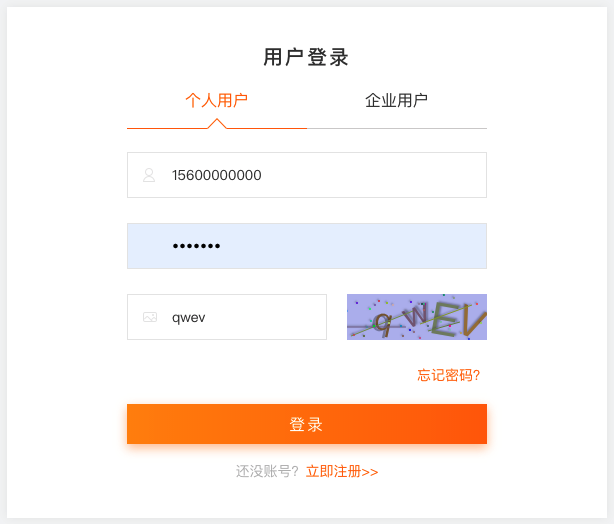Switch to the 个人用户 tab

click(x=217, y=101)
